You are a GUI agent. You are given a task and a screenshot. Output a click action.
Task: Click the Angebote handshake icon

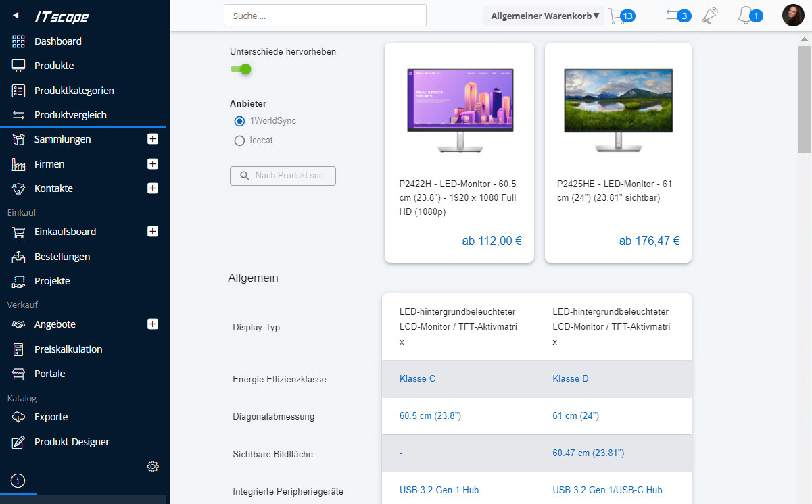click(19, 324)
